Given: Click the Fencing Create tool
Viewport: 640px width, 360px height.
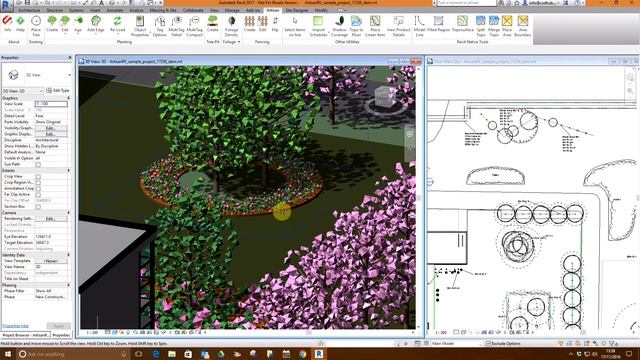Looking at the screenshot, I should [x=249, y=24].
